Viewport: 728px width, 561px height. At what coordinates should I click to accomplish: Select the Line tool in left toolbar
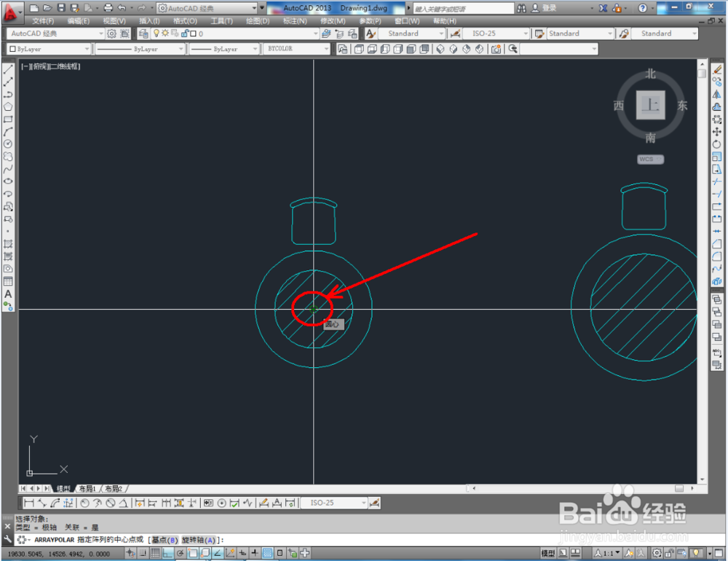coord(8,69)
